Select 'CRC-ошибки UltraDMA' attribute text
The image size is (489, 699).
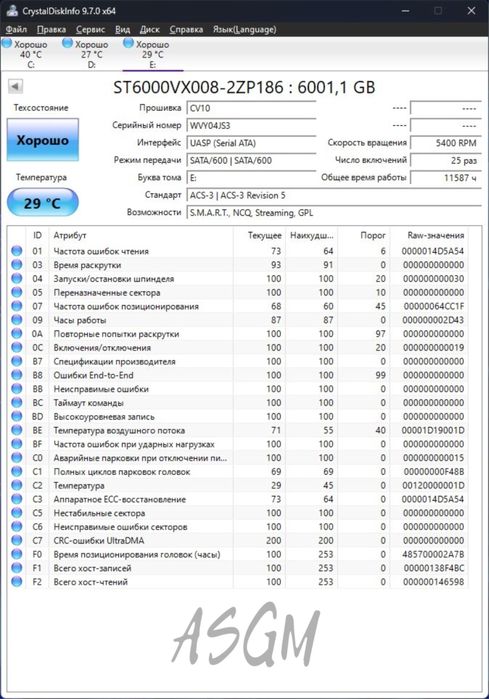[99, 541]
